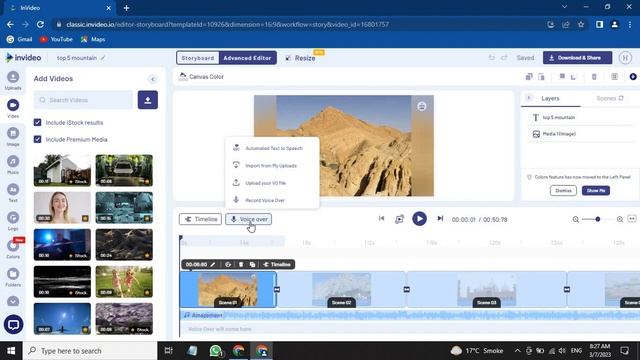
Task: Click the timeline zoom slider handle
Action: click(598, 219)
